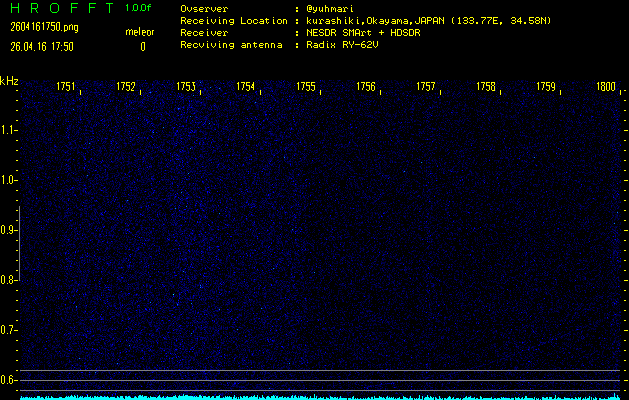The image size is (629, 400).
Task: Click the 1751 time marker
Action: click(66, 87)
